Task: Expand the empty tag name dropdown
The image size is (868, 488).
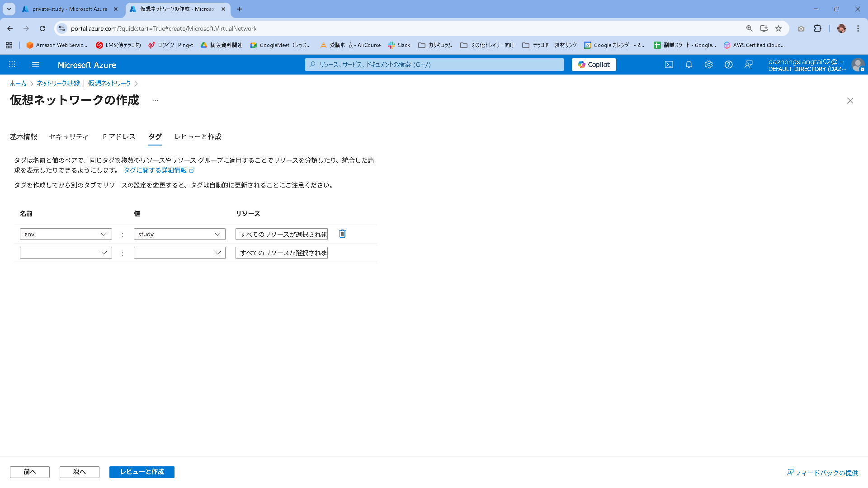Action: (x=104, y=253)
